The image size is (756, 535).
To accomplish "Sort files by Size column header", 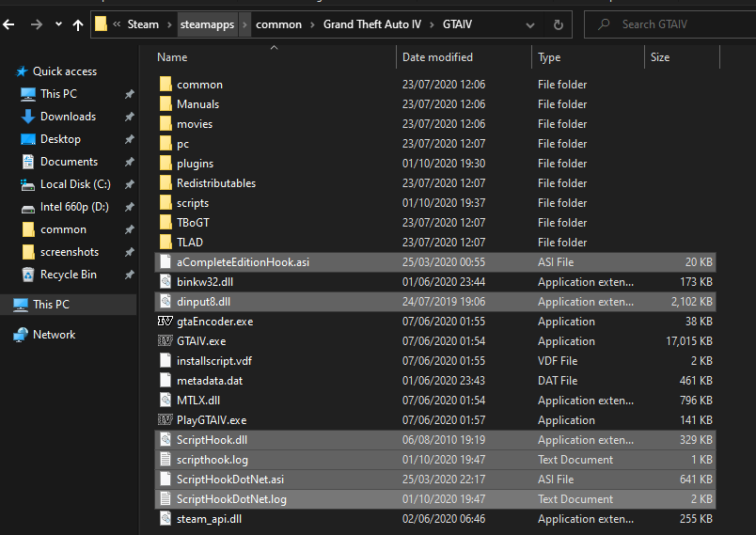I will tap(660, 57).
